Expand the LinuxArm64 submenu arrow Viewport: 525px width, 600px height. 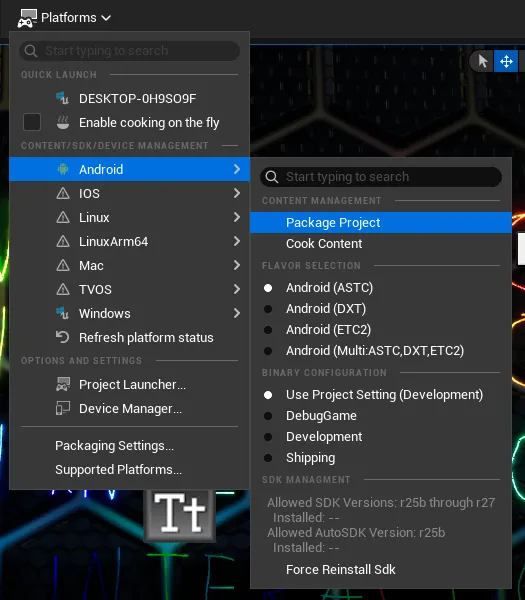pyautogui.click(x=237, y=241)
